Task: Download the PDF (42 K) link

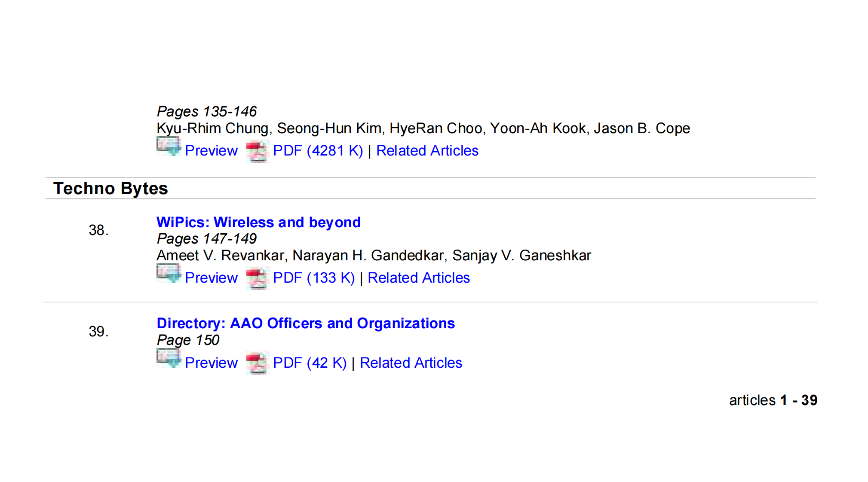Action: coord(310,363)
